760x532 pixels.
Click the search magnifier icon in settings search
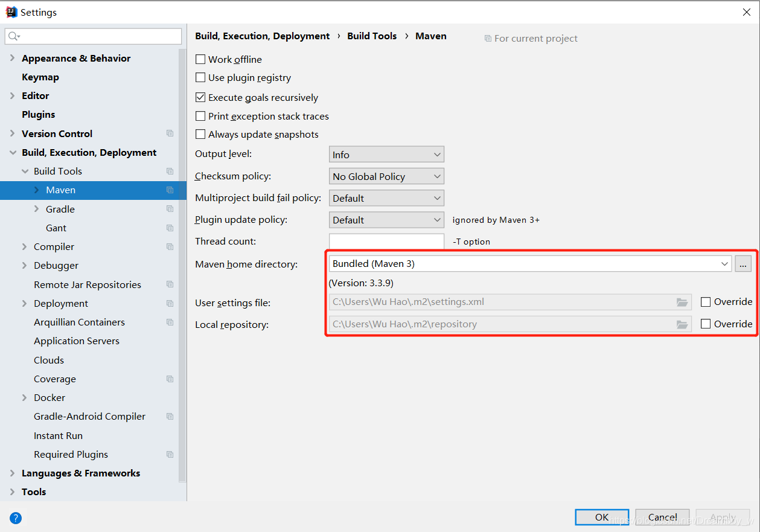tap(13, 36)
